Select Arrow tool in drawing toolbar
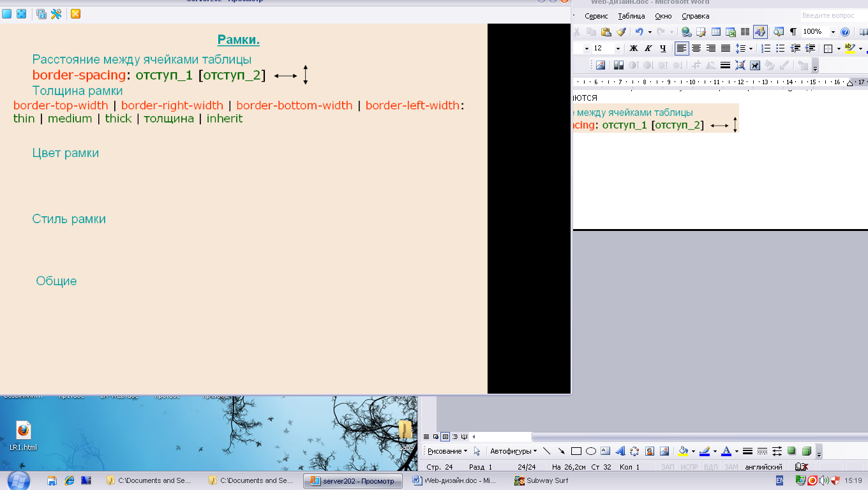This screenshot has height=490, width=868. click(562, 451)
